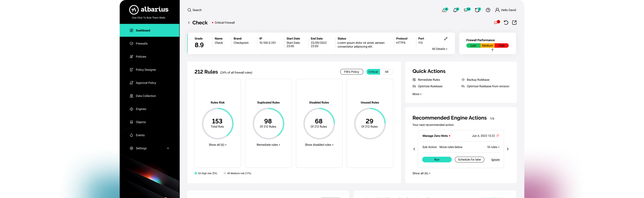The width and height of the screenshot is (644, 198).
Task: Click Low on Firewall Performance bar
Action: (473, 46)
